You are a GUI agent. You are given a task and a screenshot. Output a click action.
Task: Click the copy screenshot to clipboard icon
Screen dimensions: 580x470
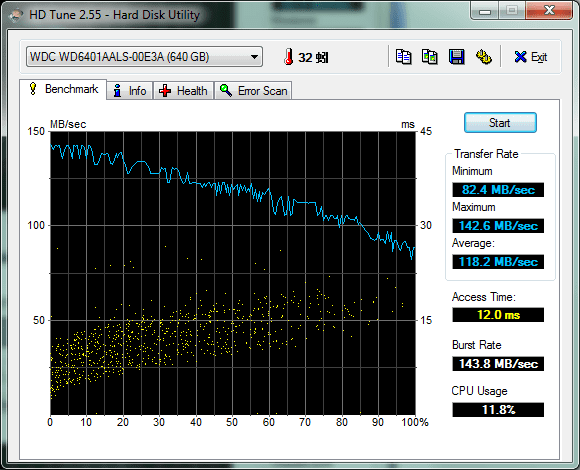pyautogui.click(x=429, y=57)
